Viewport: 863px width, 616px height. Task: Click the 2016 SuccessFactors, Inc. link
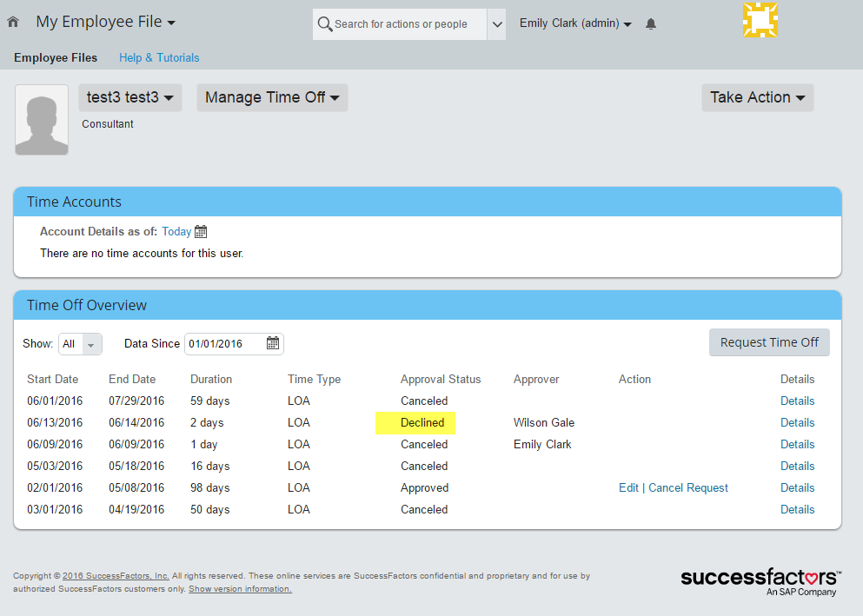116,576
